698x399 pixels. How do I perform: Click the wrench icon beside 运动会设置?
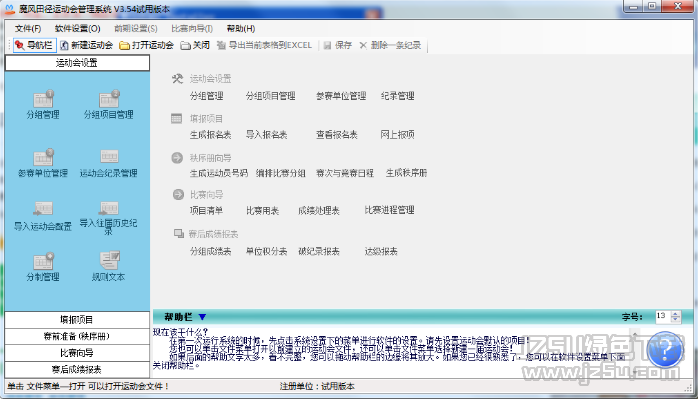pyautogui.click(x=177, y=79)
